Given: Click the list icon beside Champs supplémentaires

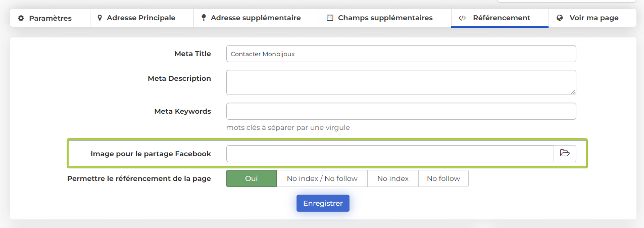Looking at the screenshot, I should 330,18.
